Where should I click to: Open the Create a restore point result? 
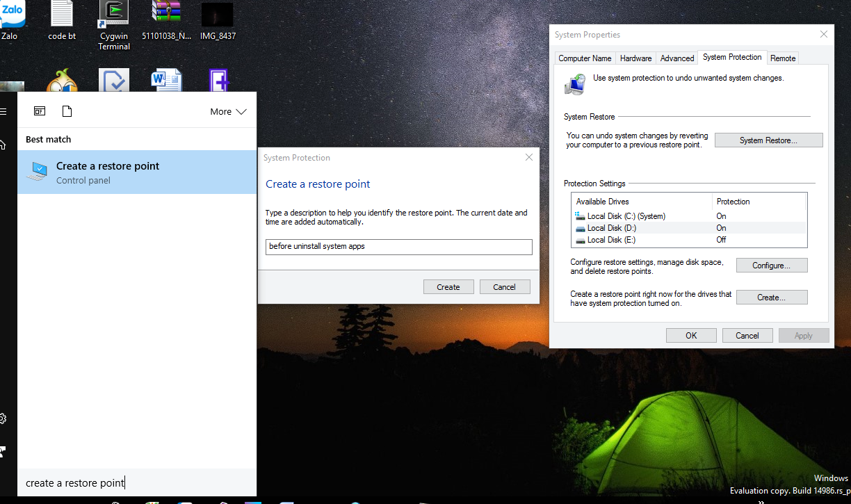(137, 172)
